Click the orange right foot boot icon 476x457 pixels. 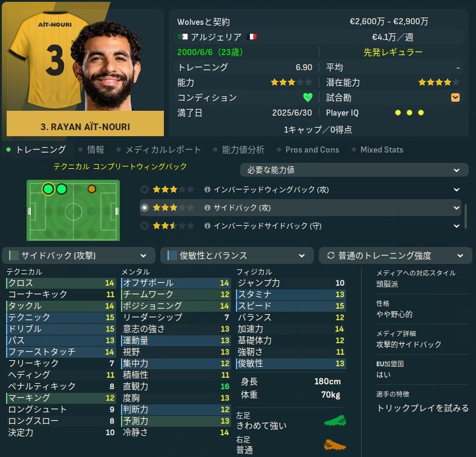pyautogui.click(x=335, y=445)
